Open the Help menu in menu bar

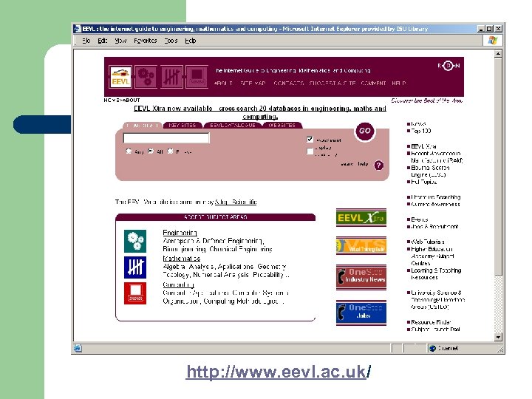click(191, 41)
